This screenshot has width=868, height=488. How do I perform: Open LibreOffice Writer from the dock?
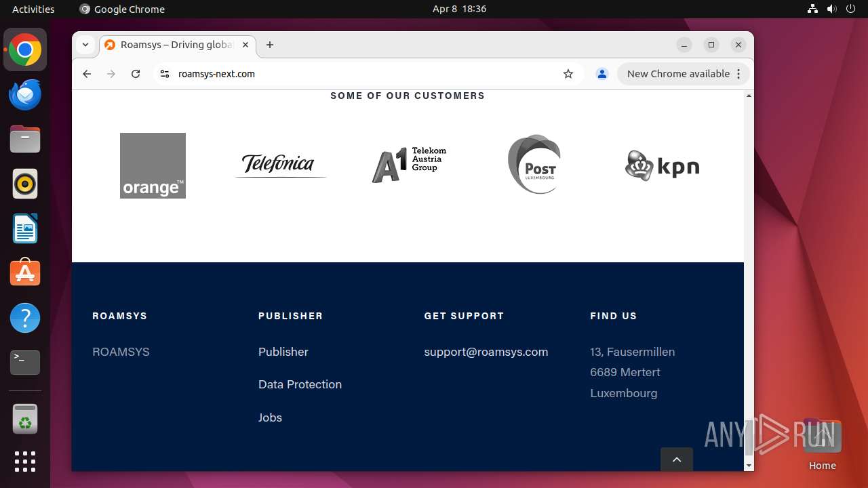point(25,228)
